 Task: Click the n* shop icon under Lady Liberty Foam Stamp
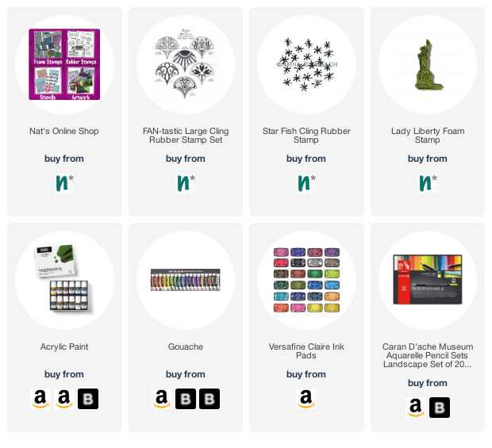pos(428,183)
